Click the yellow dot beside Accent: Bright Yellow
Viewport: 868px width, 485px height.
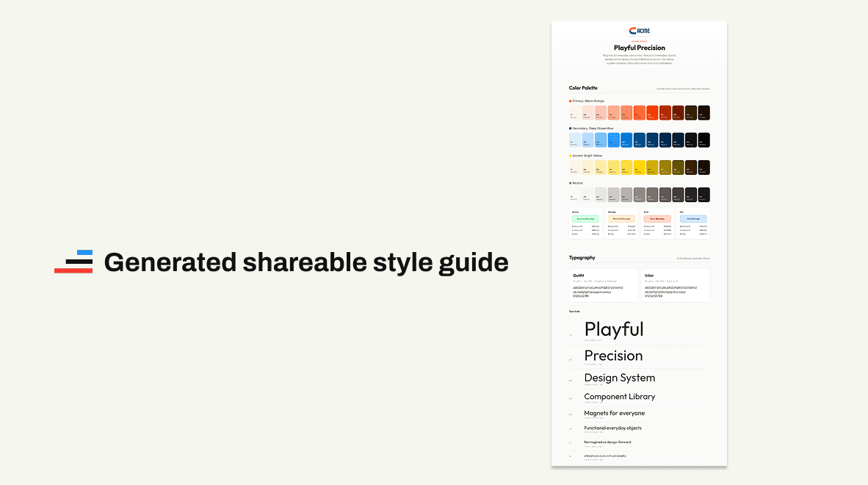coord(570,155)
